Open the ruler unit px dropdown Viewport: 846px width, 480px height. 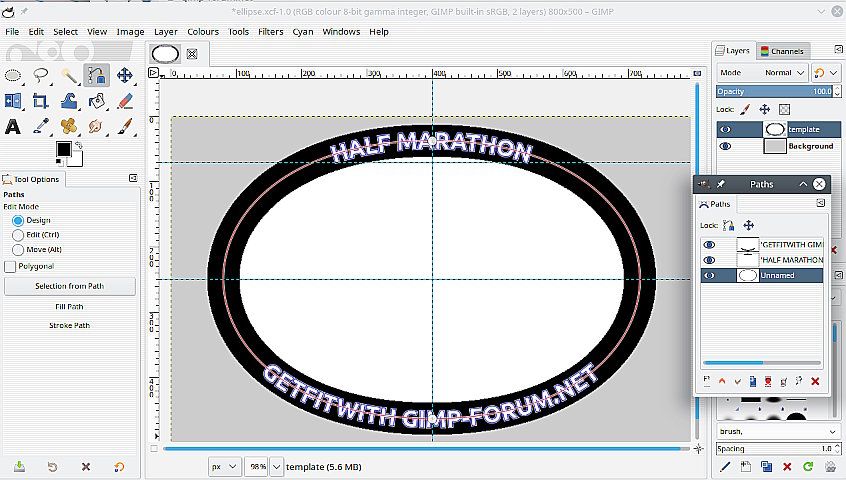coord(224,467)
